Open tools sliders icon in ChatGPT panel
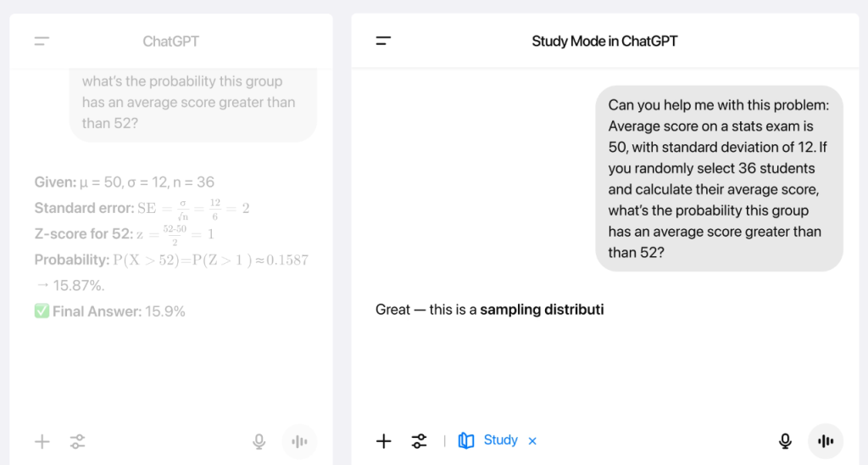Image resolution: width=868 pixels, height=465 pixels. (x=77, y=442)
